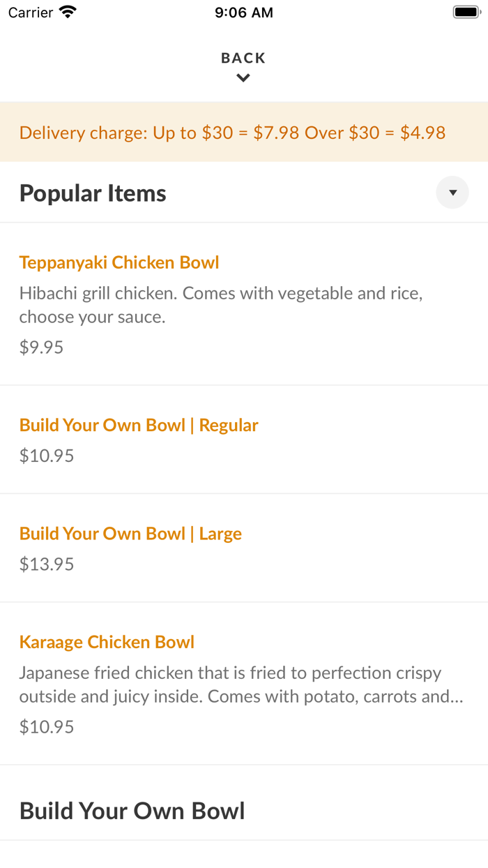Choose Build Your Own Bowl | Large
This screenshot has height=868, width=488.
point(244,548)
